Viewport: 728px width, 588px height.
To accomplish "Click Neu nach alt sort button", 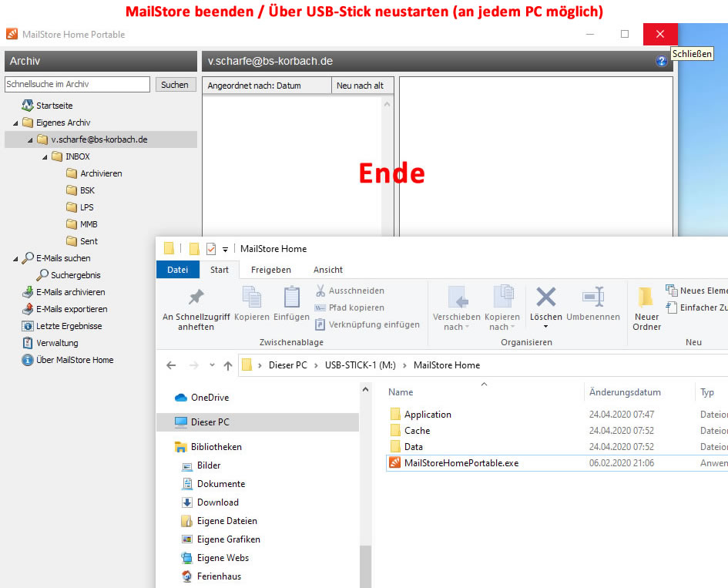I will (363, 86).
